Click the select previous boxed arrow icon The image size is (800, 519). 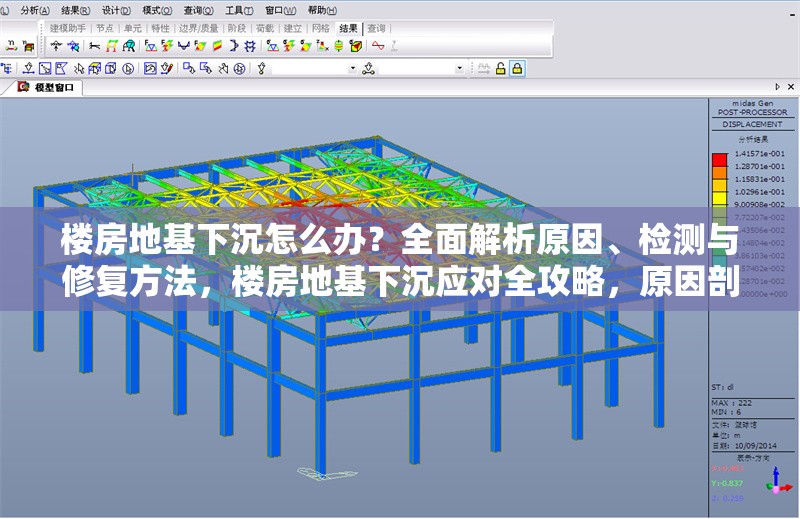150,68
